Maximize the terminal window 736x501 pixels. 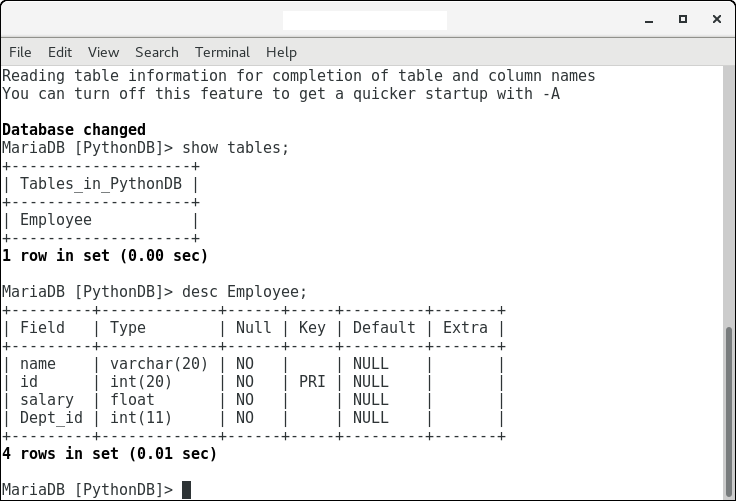[x=684, y=19]
